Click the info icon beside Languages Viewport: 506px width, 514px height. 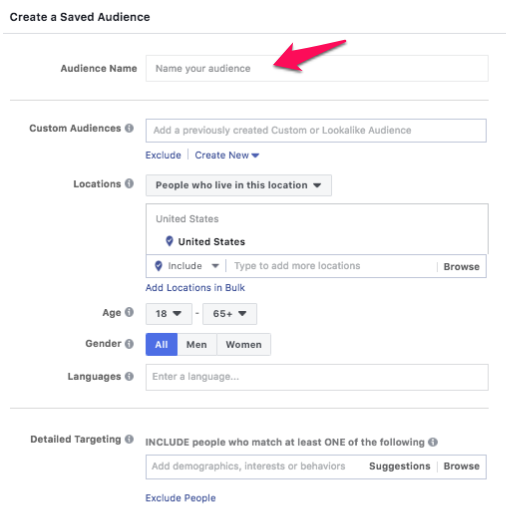(129, 376)
